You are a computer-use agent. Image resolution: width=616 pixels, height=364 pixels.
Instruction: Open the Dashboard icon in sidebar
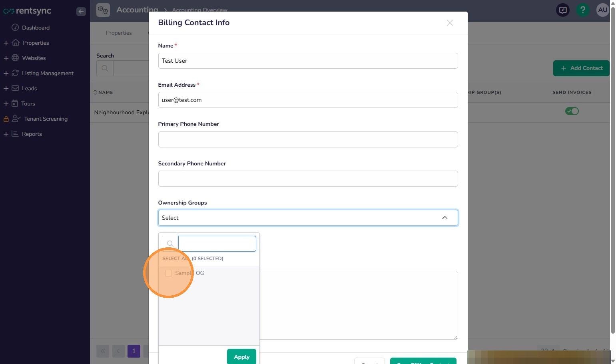[x=15, y=28]
